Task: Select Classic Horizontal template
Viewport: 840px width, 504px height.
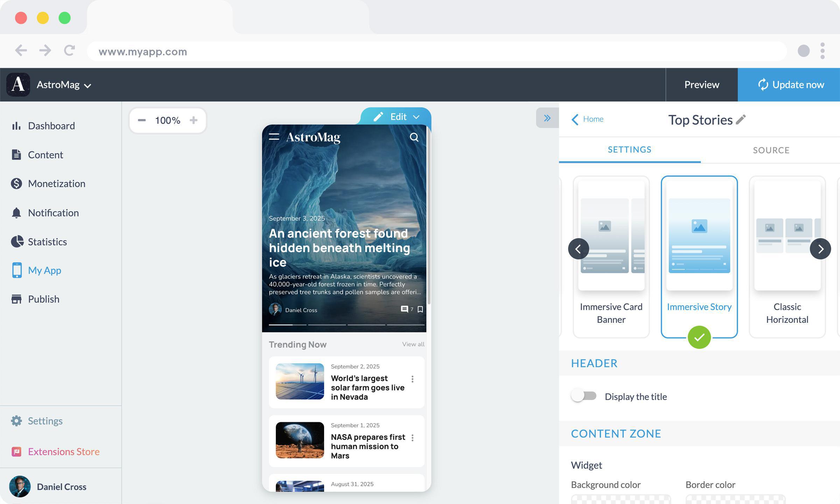Action: [787, 257]
